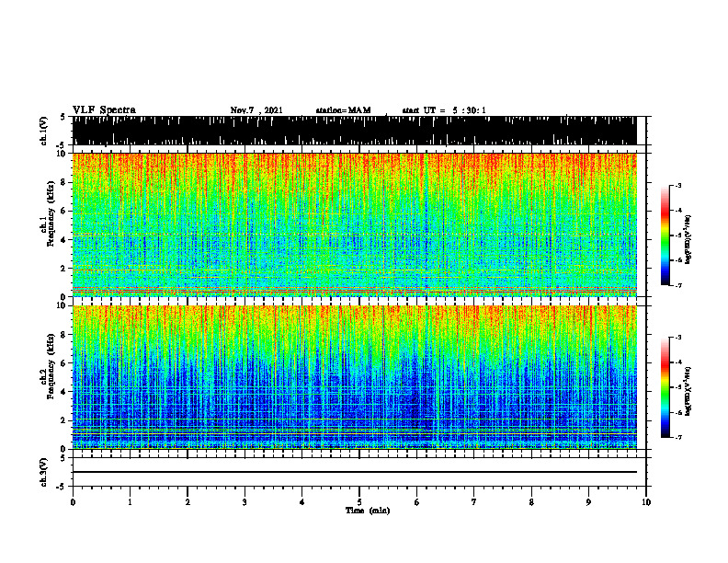This screenshot has height=563, width=728.
Task: Click the "Time (min)" axis label
Action: pos(368,511)
